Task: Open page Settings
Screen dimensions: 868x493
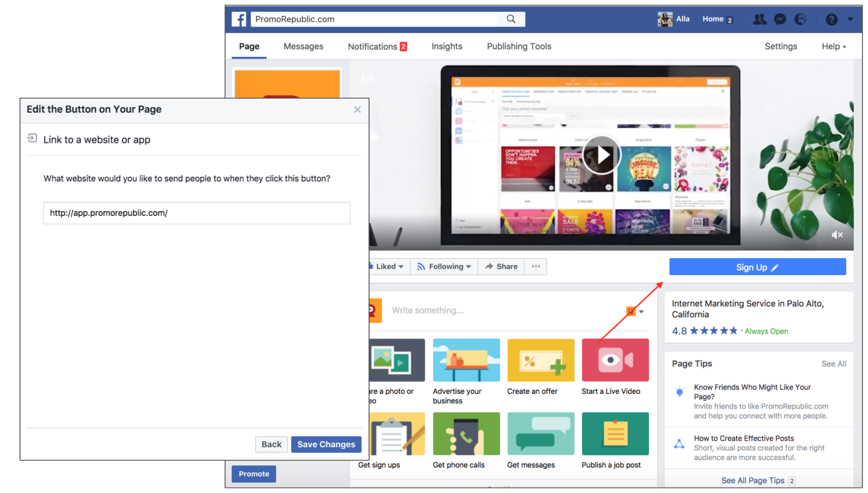Action: tap(781, 46)
